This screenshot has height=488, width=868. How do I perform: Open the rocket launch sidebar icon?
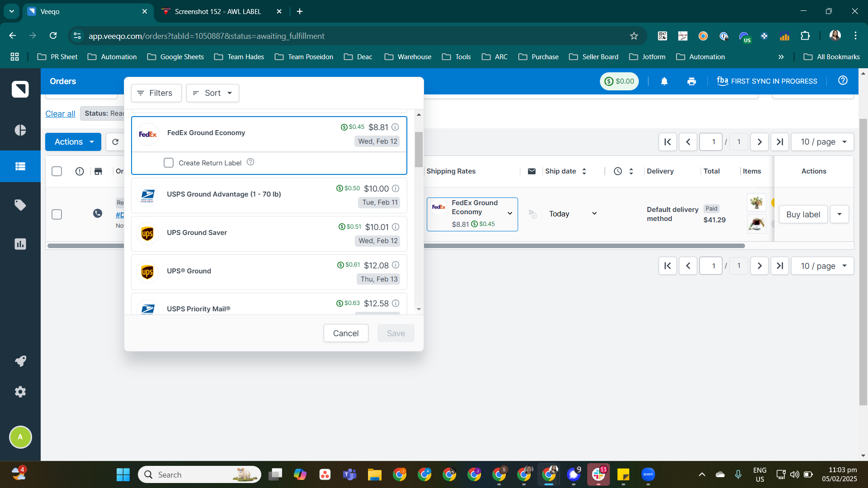20,361
